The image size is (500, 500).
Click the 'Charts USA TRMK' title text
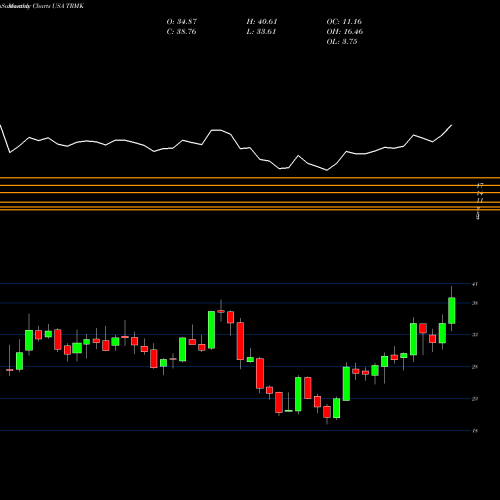click(58, 6)
